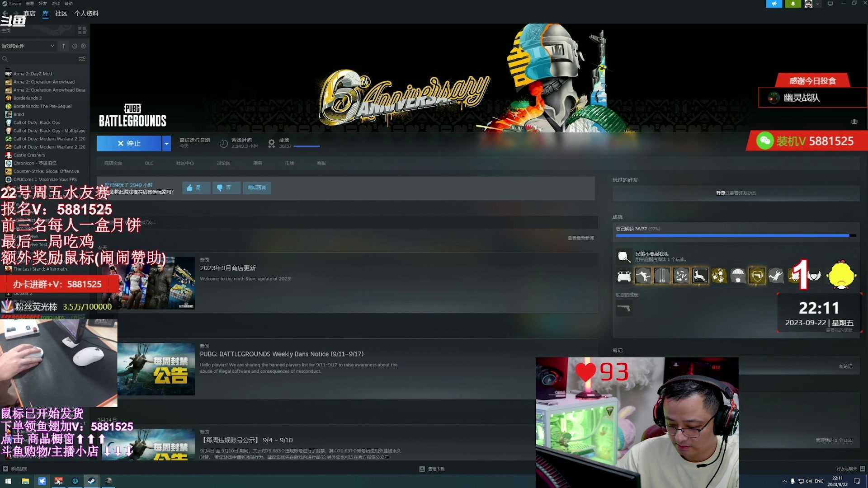This screenshot has height=488, width=868.
Task: Click the 您已解锁 36/37 progress bar
Action: (x=736, y=235)
